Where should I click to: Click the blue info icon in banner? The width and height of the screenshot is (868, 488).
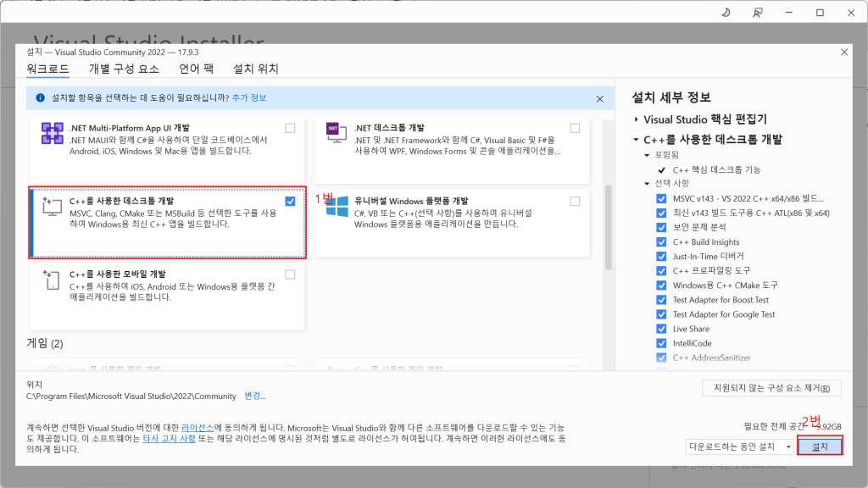pyautogui.click(x=40, y=98)
